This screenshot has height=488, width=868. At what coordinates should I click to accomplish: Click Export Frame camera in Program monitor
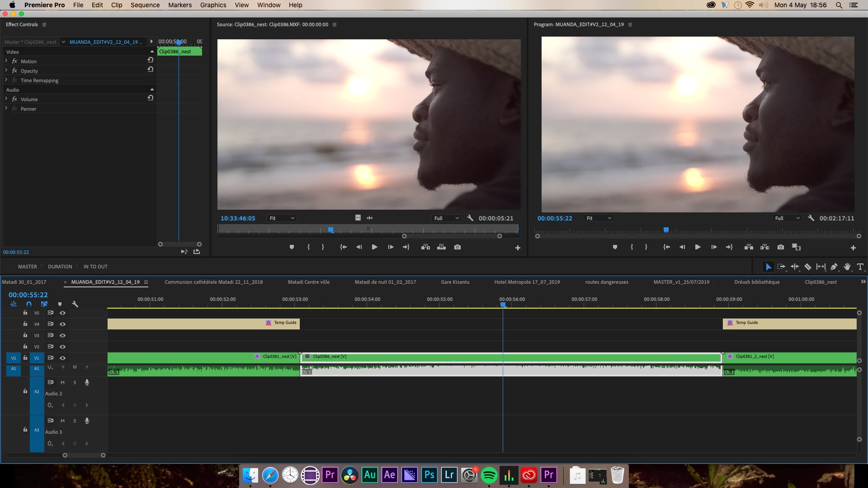click(x=781, y=247)
